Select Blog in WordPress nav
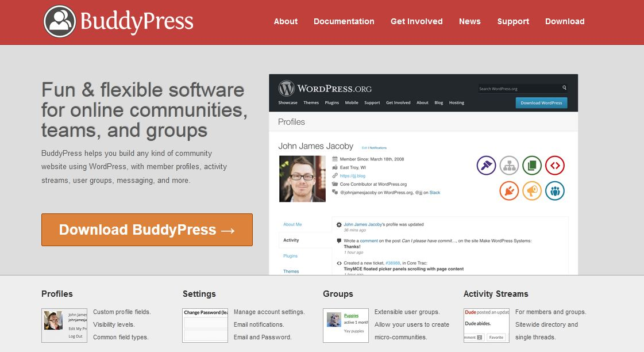 tap(439, 103)
